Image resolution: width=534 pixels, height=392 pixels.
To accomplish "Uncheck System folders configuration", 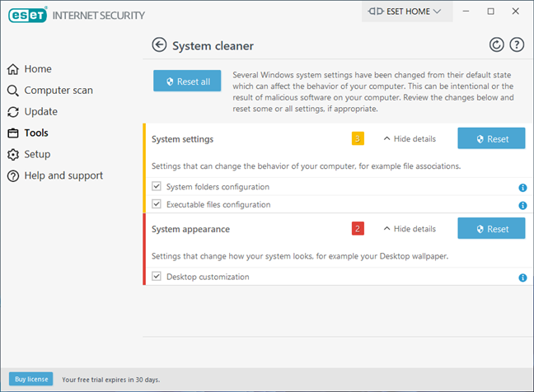I will 157,186.
